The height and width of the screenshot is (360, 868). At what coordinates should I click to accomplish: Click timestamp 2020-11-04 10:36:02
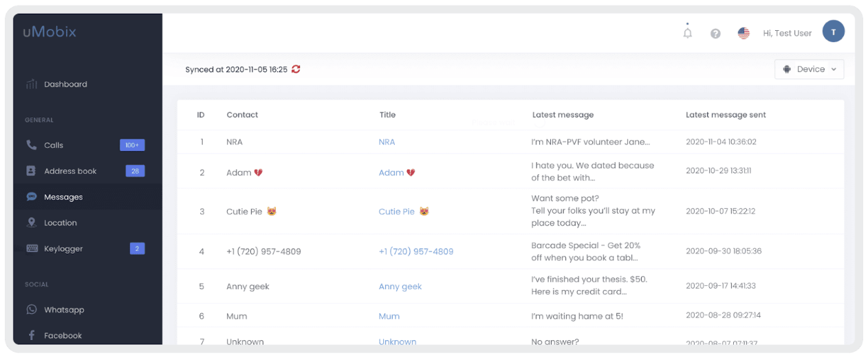pyautogui.click(x=721, y=142)
